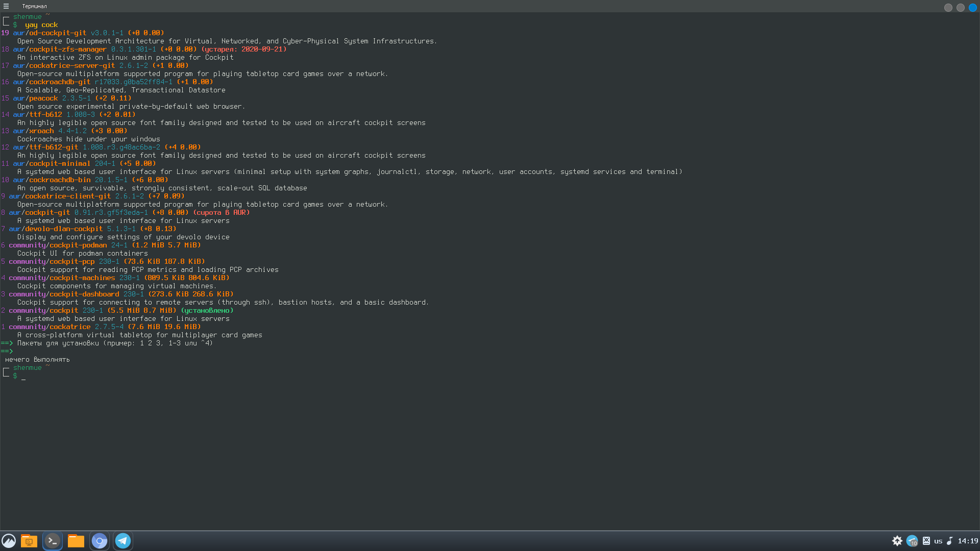
Task: Select the aur/cockroachdb-git package line
Action: click(107, 82)
